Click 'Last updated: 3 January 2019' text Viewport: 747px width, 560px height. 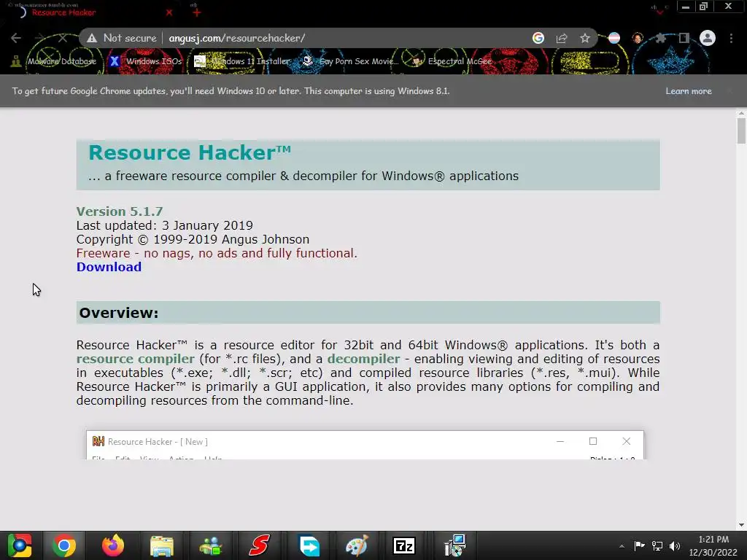164,225
